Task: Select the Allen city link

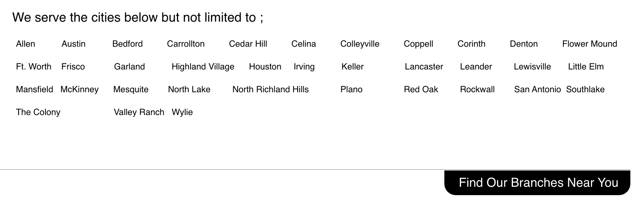Action: [25, 44]
